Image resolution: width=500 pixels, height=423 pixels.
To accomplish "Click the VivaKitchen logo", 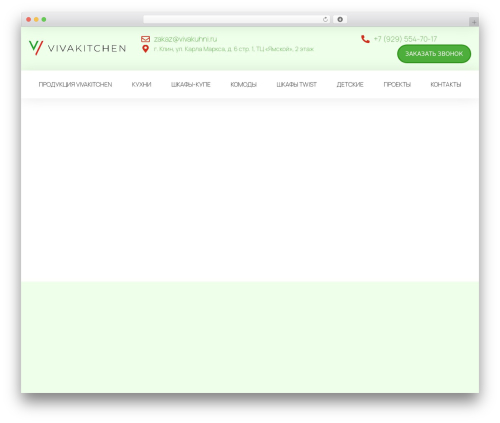I will pyautogui.click(x=77, y=48).
